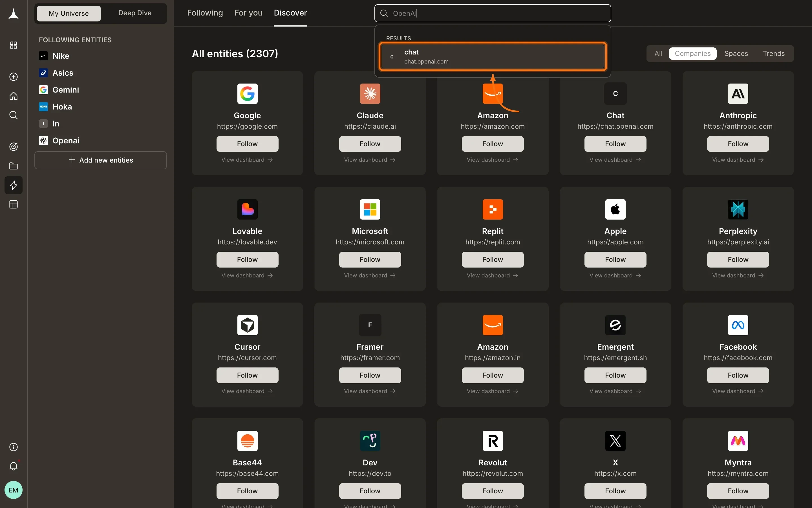Click the Facebook Meta logo
812x508 pixels.
point(738,325)
